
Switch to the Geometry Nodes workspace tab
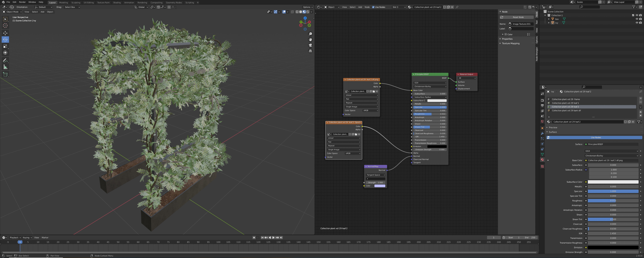174,3
